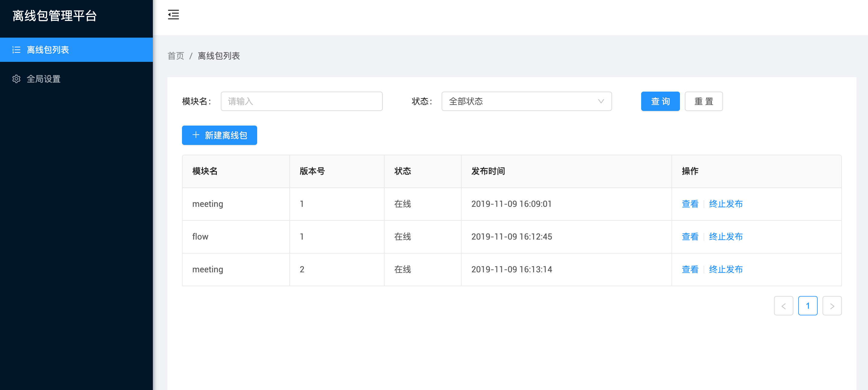Go to the next page arrow
Viewport: 868px width, 390px height.
(832, 306)
